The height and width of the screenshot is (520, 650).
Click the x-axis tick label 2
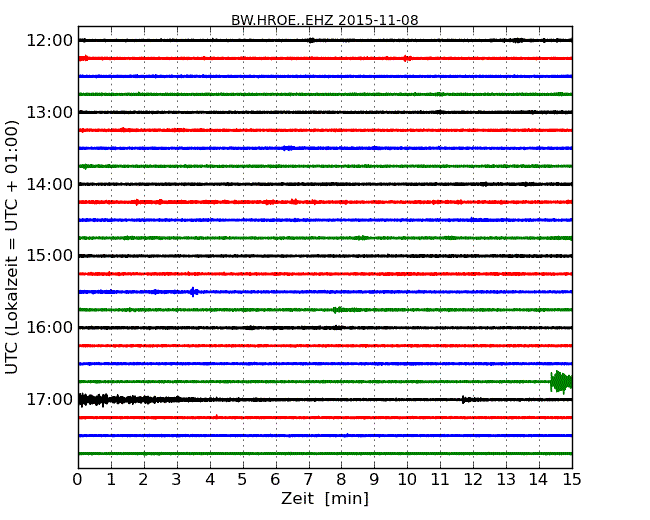point(144,480)
